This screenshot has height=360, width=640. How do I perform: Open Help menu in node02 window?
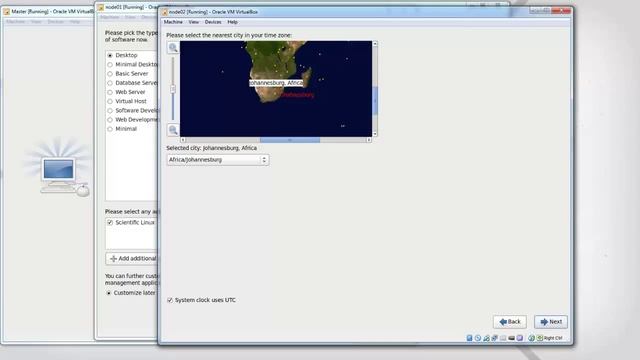[232, 22]
